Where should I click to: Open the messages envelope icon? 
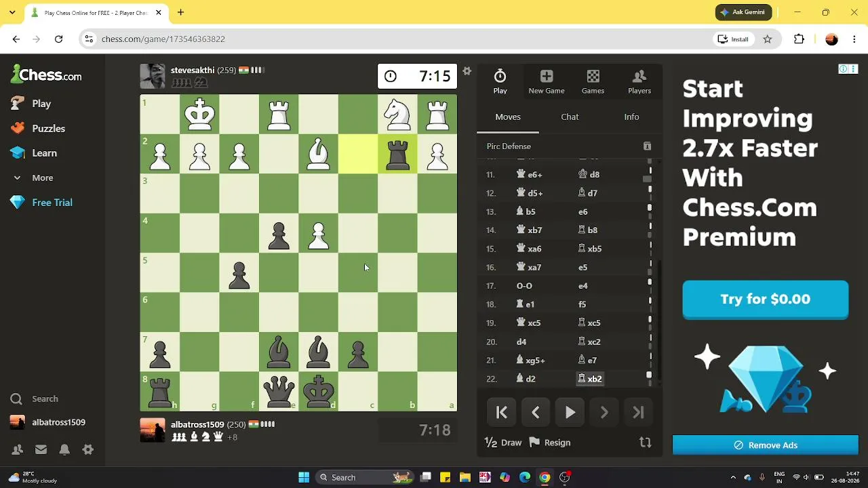(41, 449)
